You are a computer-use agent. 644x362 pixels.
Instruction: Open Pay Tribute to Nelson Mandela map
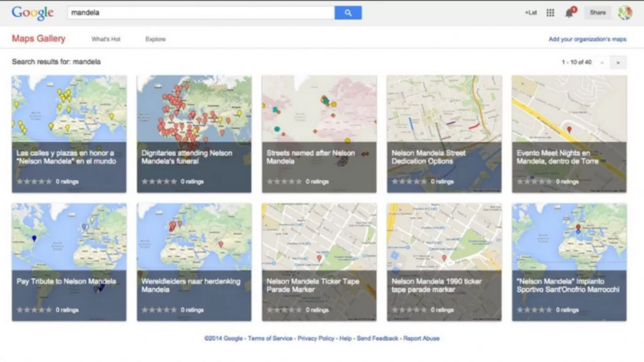pyautogui.click(x=69, y=262)
